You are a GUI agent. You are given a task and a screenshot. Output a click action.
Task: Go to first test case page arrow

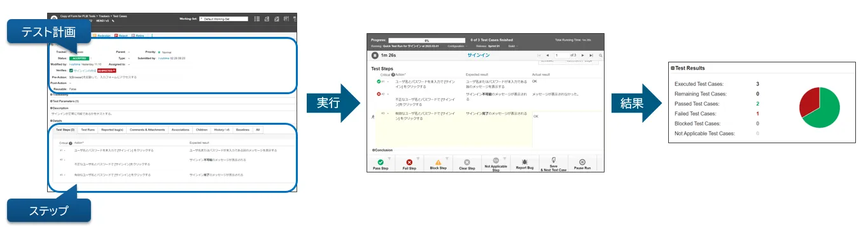(x=539, y=55)
